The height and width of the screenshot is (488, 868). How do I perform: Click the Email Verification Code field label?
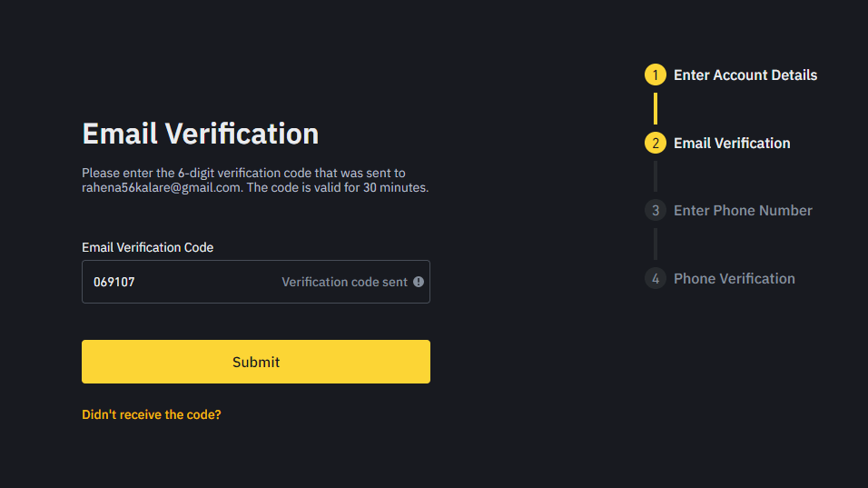(147, 247)
